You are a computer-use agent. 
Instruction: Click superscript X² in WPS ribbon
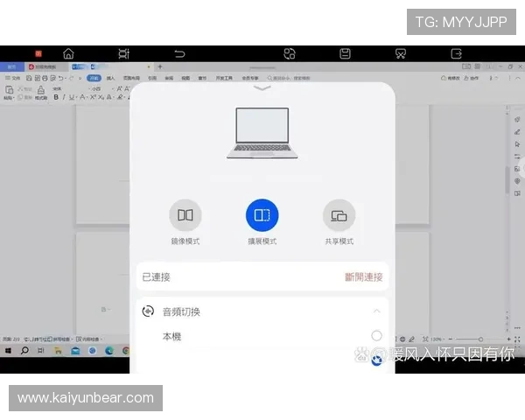[93, 97]
